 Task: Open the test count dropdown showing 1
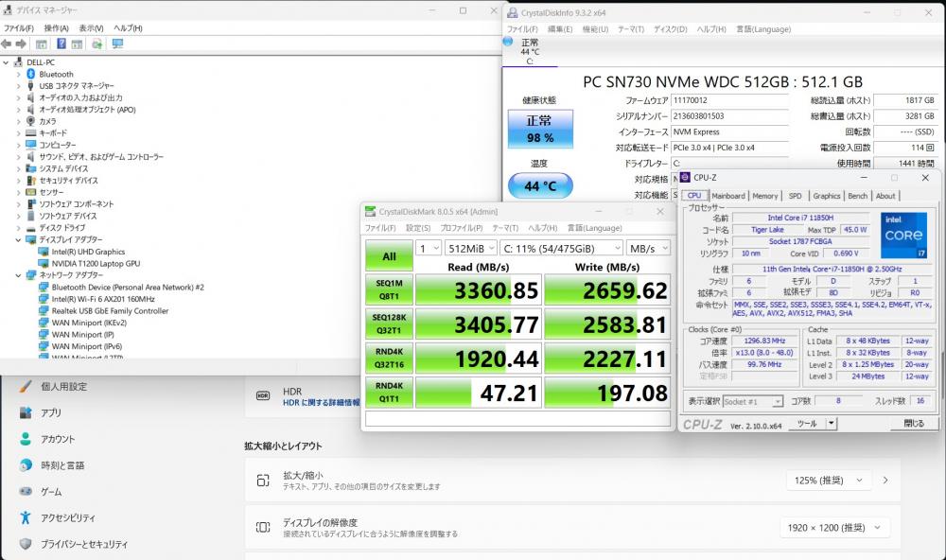(429, 248)
